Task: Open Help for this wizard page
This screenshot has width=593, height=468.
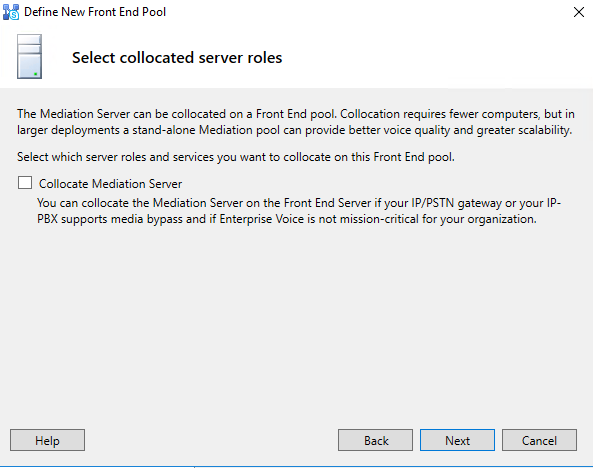Action: pyautogui.click(x=47, y=440)
